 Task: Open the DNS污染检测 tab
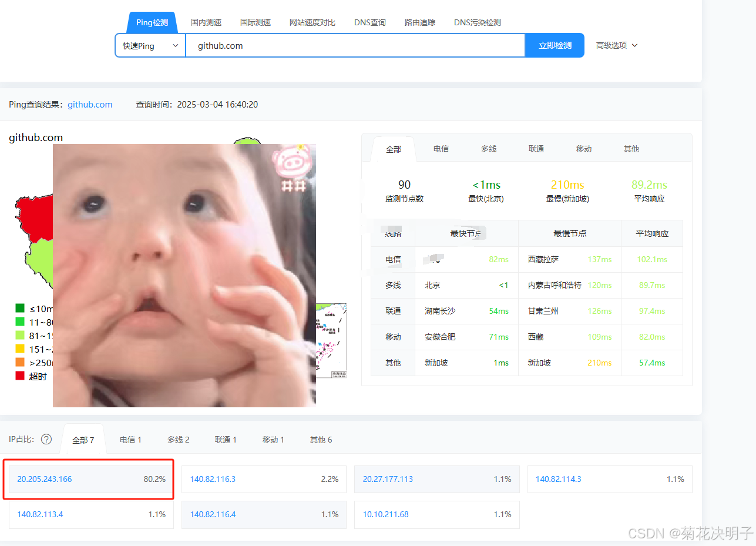click(478, 22)
